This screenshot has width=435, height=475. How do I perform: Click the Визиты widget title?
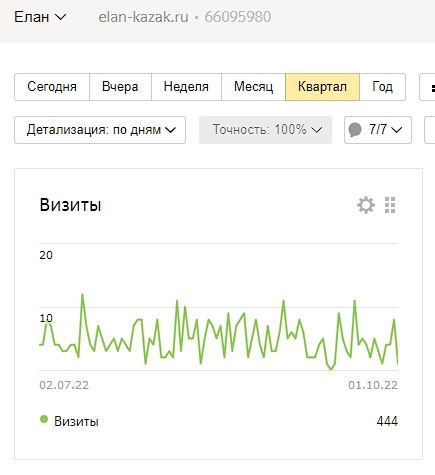[70, 205]
